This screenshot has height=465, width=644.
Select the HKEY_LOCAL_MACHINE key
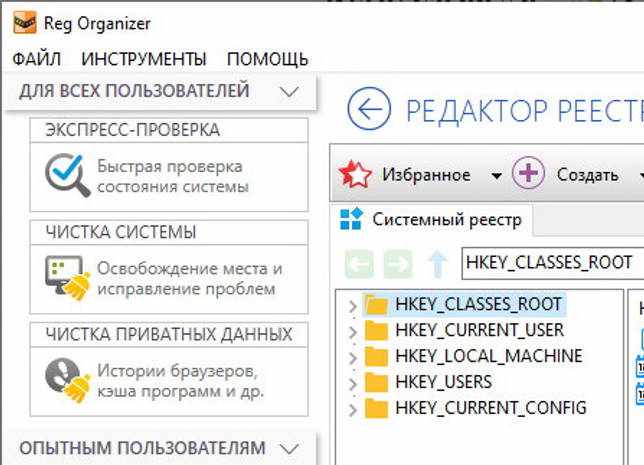click(489, 356)
